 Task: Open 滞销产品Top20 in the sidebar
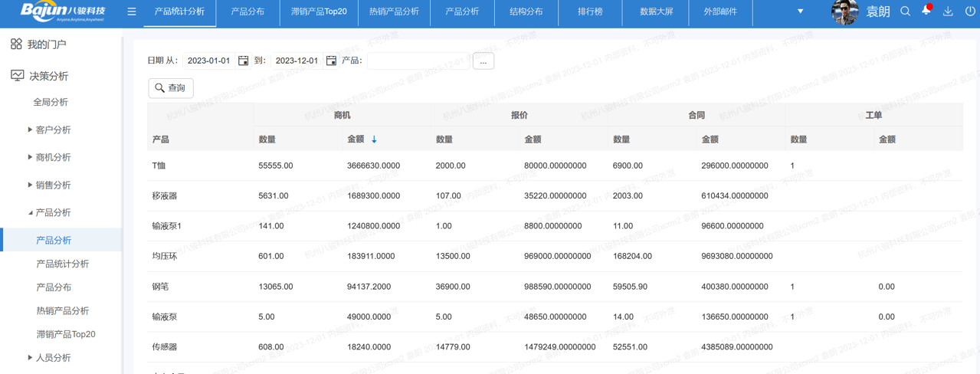tap(66, 334)
